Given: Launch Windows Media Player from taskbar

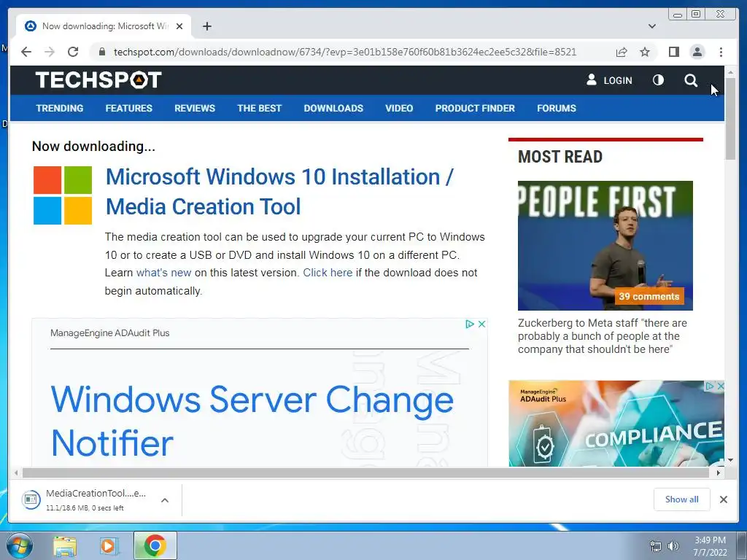Looking at the screenshot, I should 108,546.
